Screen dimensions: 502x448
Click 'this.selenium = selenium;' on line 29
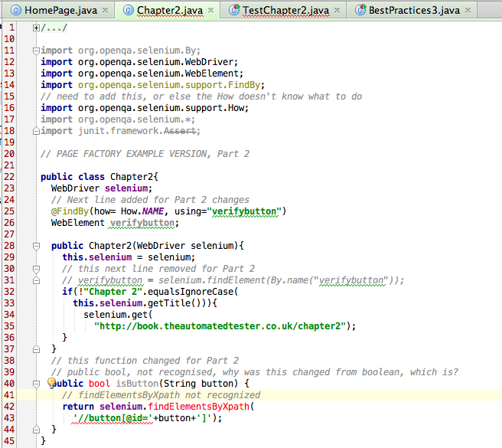tap(129, 257)
